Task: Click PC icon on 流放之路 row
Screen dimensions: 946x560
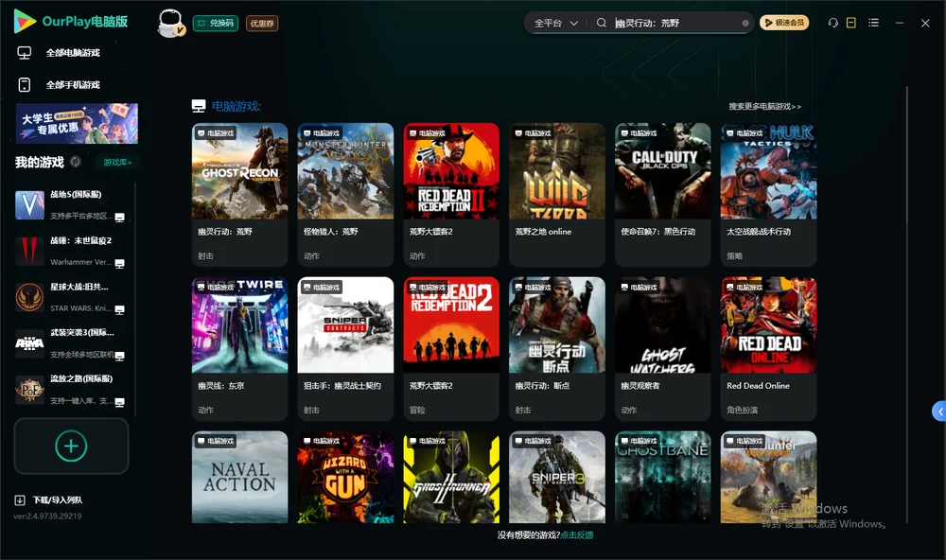Action: (x=119, y=402)
